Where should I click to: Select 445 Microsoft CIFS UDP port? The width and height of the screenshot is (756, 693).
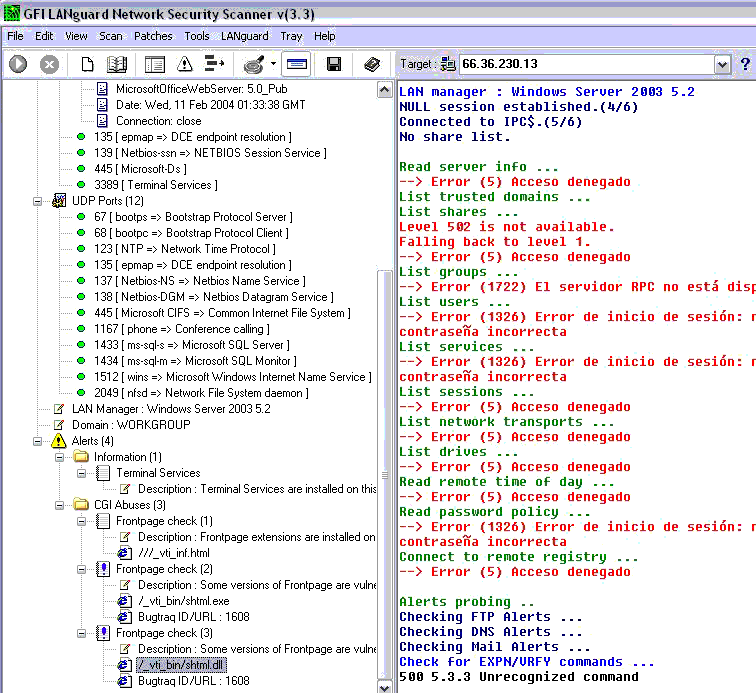(x=222, y=313)
